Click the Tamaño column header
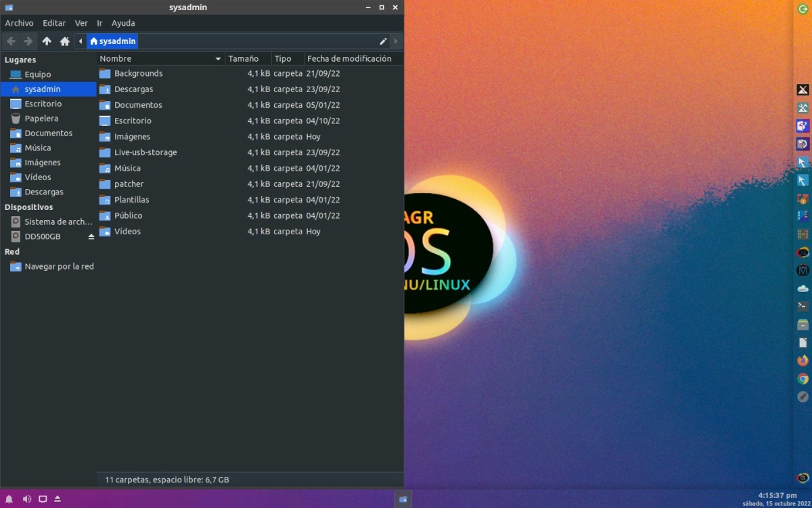 coord(244,59)
